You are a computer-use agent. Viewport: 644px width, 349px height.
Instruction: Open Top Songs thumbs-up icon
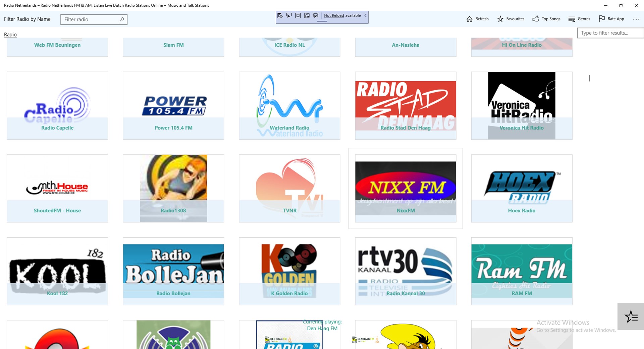click(x=536, y=19)
